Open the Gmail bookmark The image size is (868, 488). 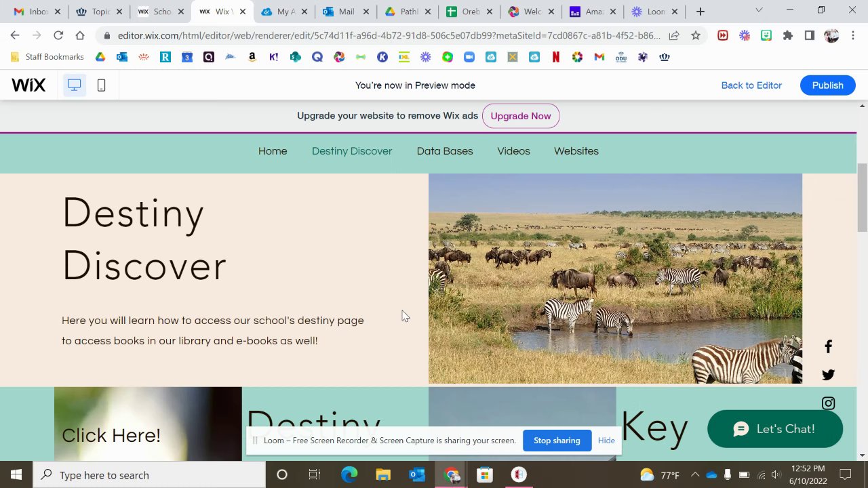pyautogui.click(x=599, y=57)
